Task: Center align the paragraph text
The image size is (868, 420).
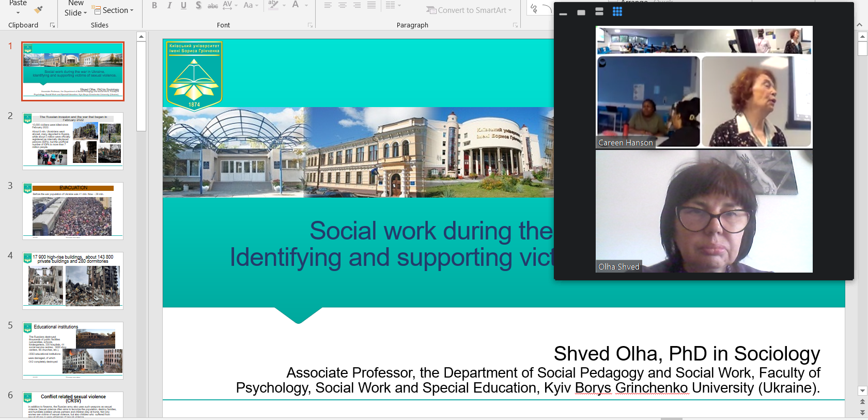Action: point(342,6)
